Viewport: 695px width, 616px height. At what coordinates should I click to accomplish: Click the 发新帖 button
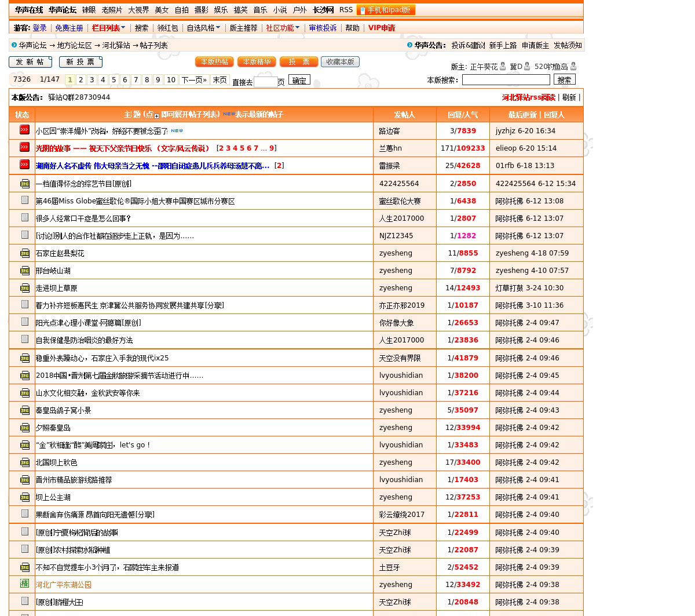coord(30,62)
